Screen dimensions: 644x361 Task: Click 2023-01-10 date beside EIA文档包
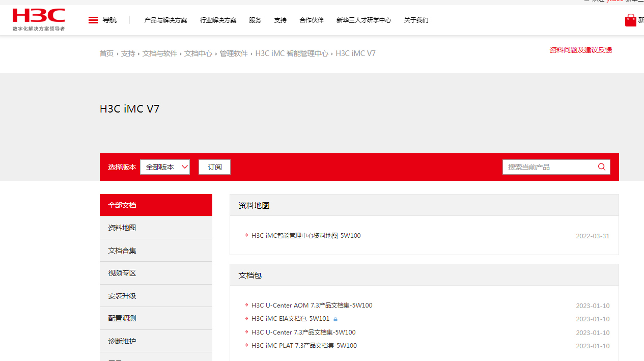(593, 319)
